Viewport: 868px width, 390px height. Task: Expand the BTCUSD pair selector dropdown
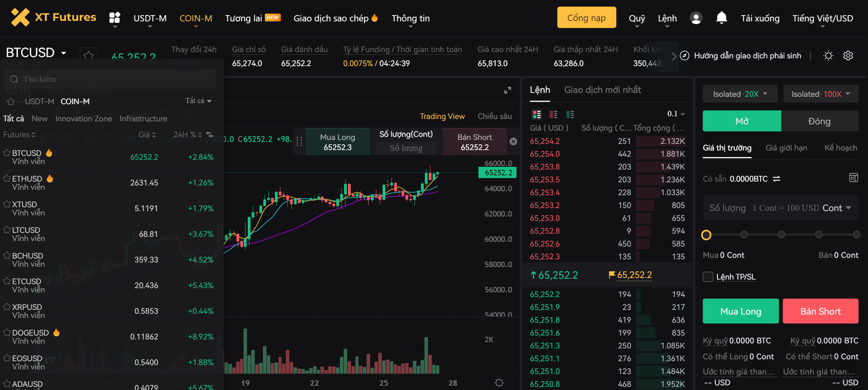point(64,53)
